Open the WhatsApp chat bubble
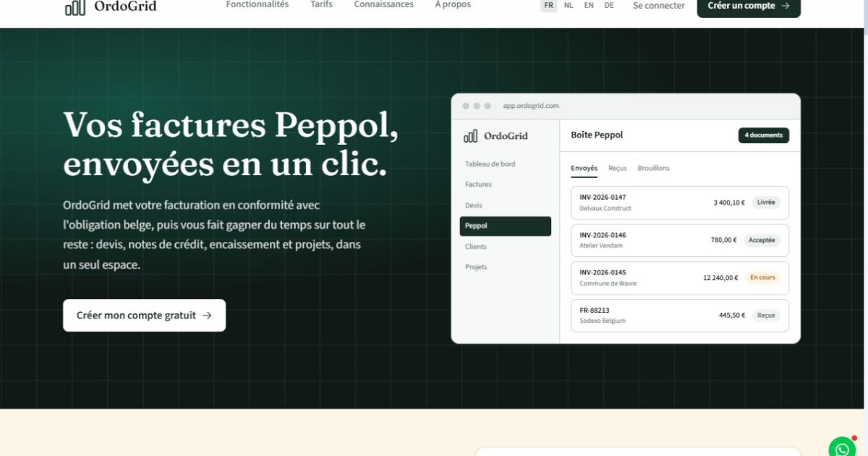868x456 pixels. pyautogui.click(x=842, y=448)
